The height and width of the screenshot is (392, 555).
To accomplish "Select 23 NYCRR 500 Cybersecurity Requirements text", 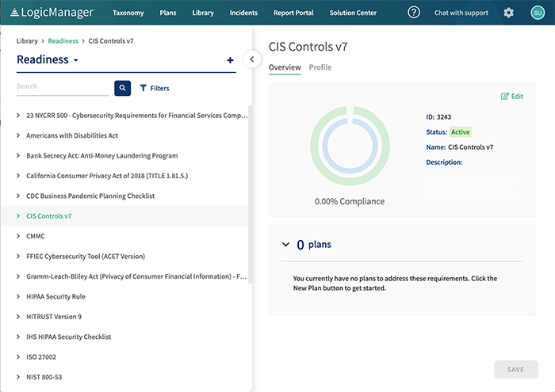I will (136, 116).
